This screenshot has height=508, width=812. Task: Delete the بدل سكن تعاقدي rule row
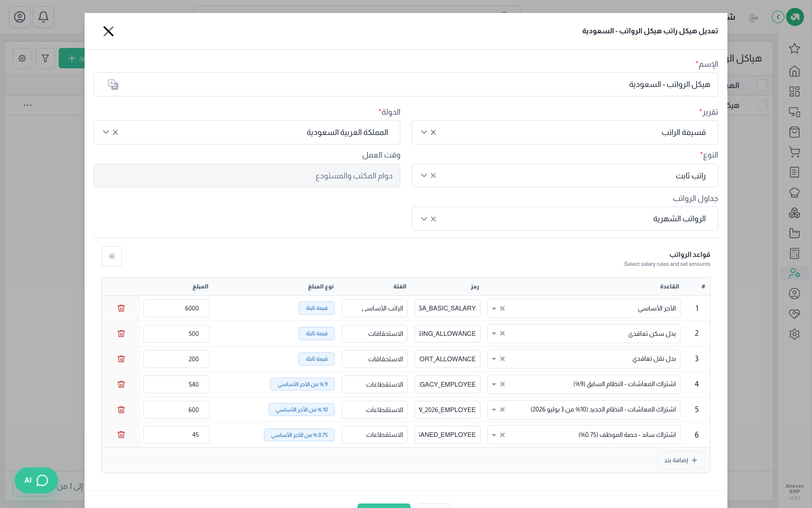(121, 334)
